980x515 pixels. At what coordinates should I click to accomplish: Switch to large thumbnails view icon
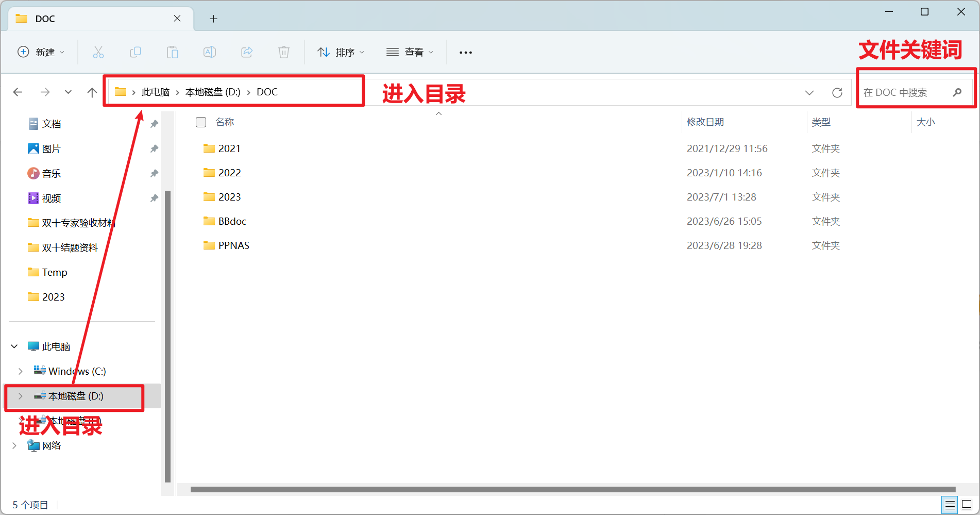click(967, 505)
